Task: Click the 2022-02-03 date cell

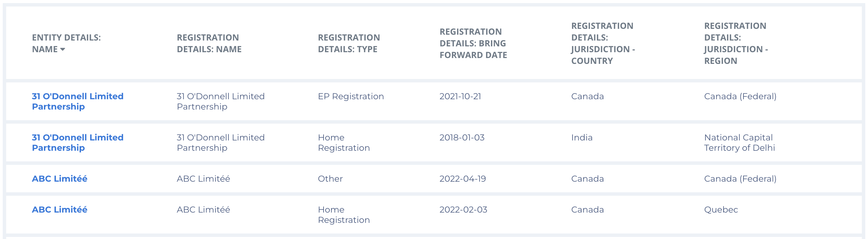Action: pyautogui.click(x=463, y=210)
